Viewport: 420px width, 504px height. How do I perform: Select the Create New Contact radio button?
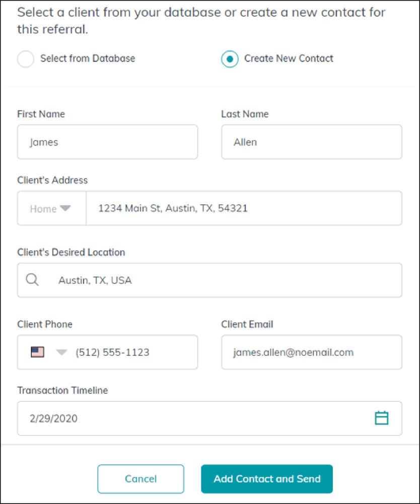[230, 59]
